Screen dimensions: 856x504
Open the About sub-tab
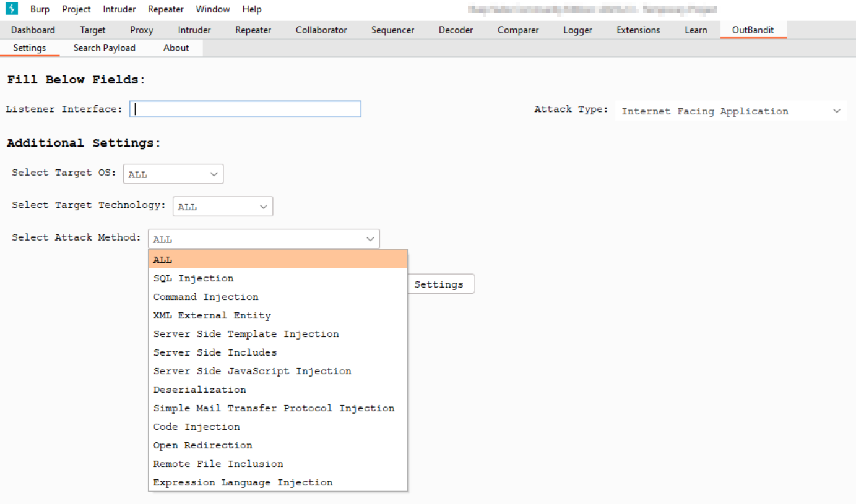click(176, 48)
